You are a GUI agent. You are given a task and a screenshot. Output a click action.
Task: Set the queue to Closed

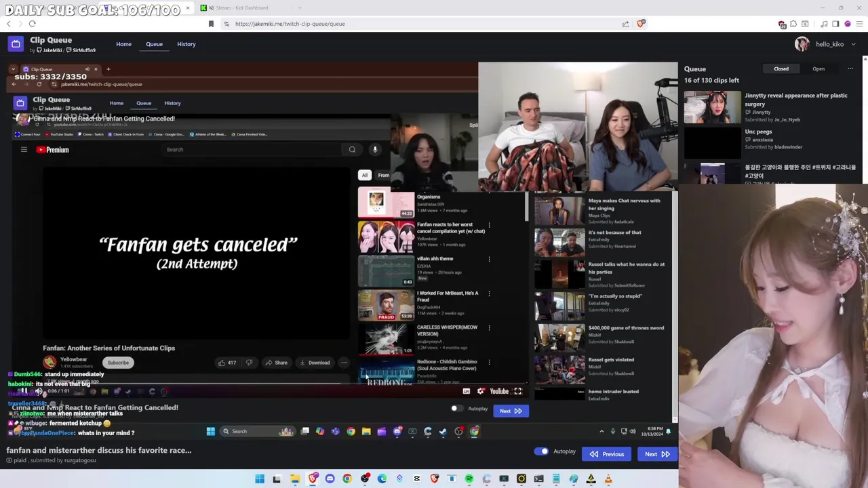pos(781,68)
